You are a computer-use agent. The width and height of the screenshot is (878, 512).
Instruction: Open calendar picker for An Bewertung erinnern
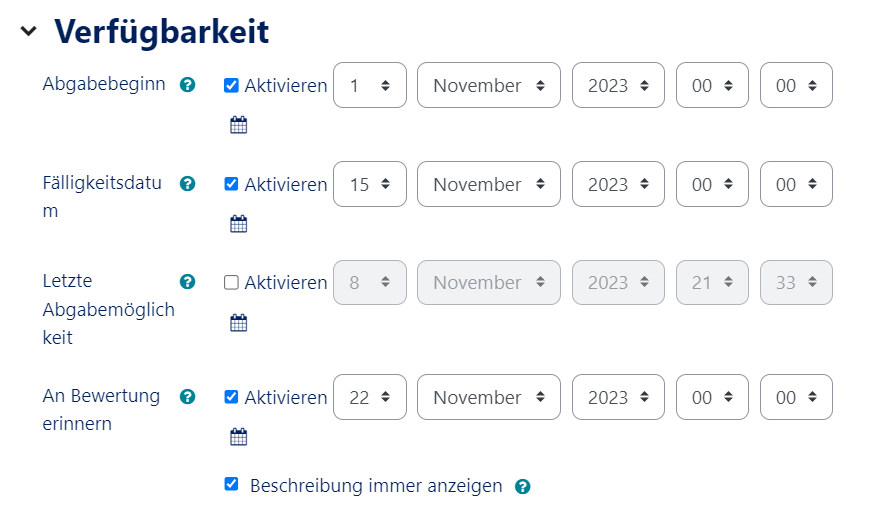coord(238,436)
